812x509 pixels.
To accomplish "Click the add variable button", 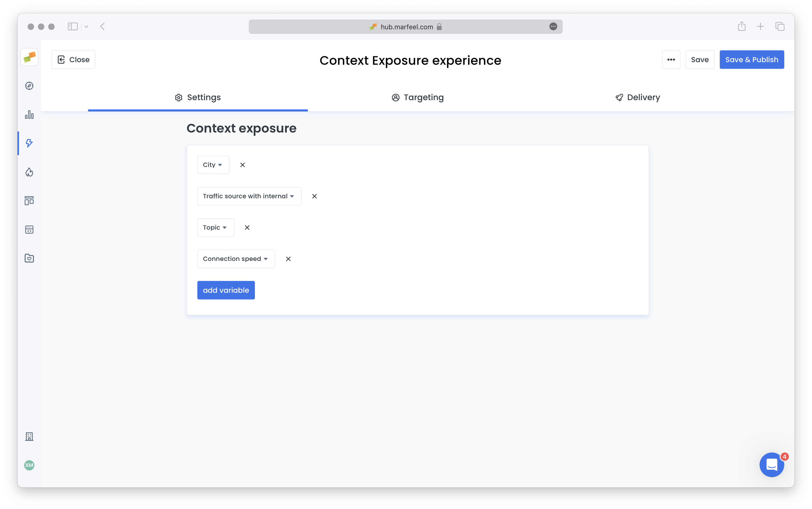I will point(226,290).
